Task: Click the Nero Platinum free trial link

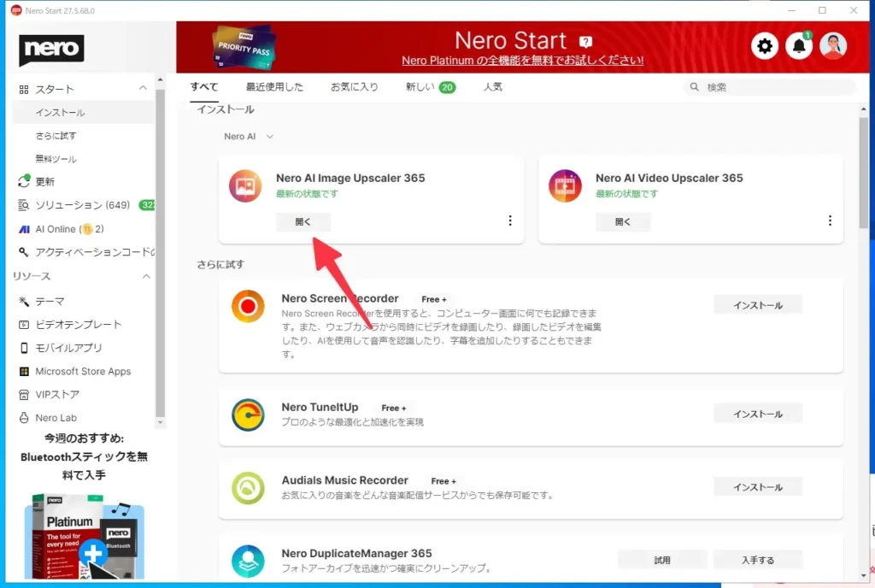Action: coord(522,61)
